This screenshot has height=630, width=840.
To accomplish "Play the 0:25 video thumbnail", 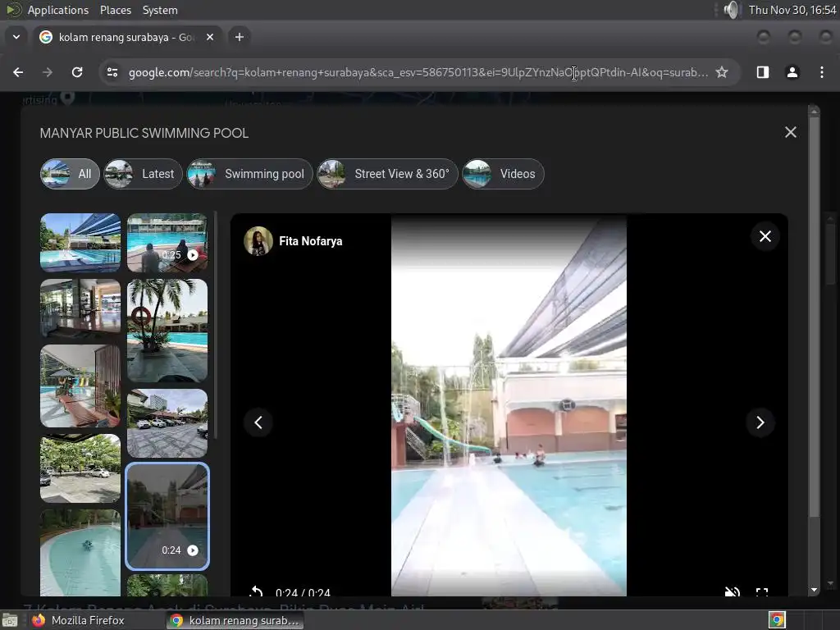I will (x=167, y=243).
